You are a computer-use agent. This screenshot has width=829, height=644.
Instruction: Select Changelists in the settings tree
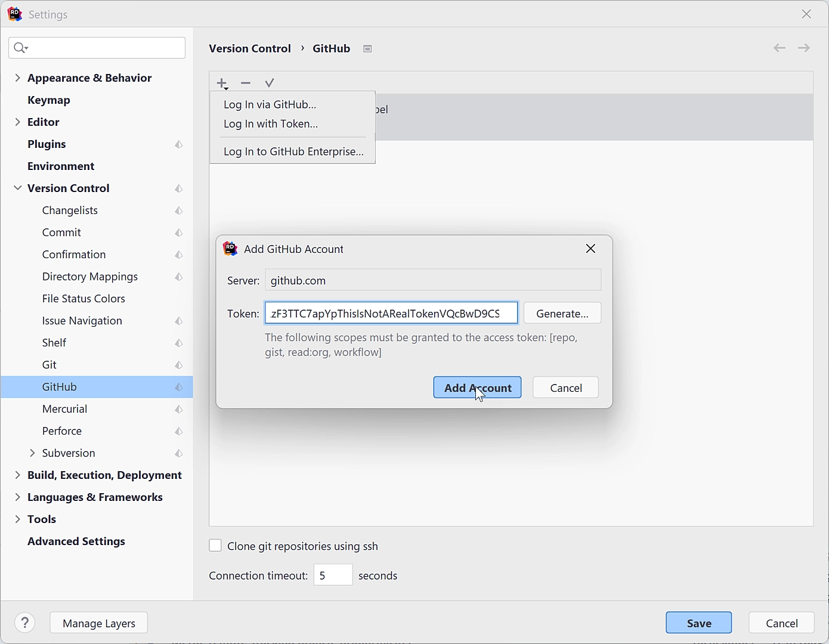click(x=70, y=210)
